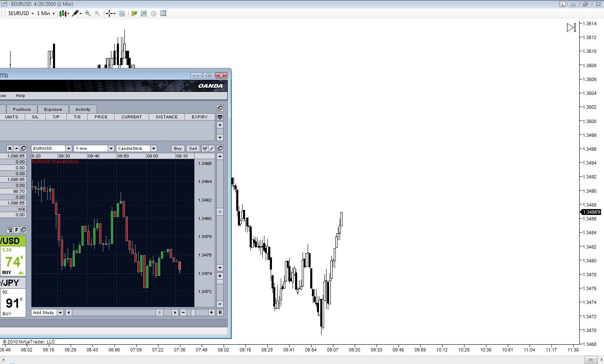The width and height of the screenshot is (604, 364).
Task: Click NinjaTrader bottom scrollbar grip
Action: [x=591, y=359]
